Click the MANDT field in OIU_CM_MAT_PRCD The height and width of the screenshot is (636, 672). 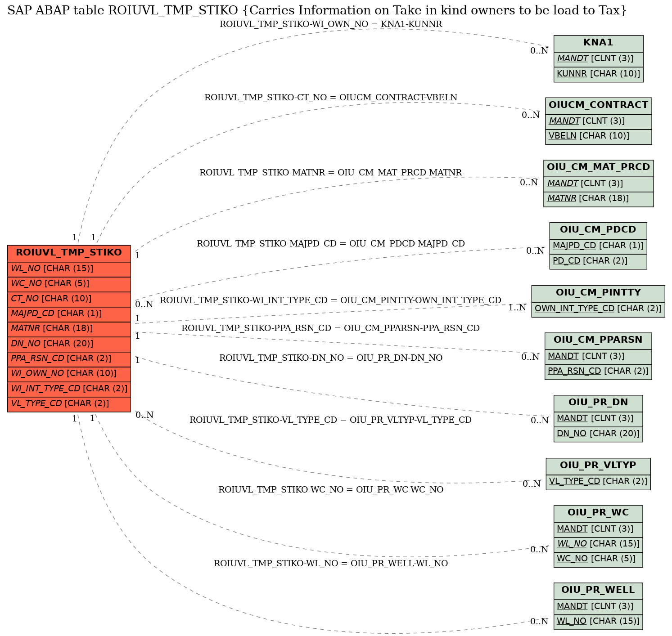click(598, 184)
